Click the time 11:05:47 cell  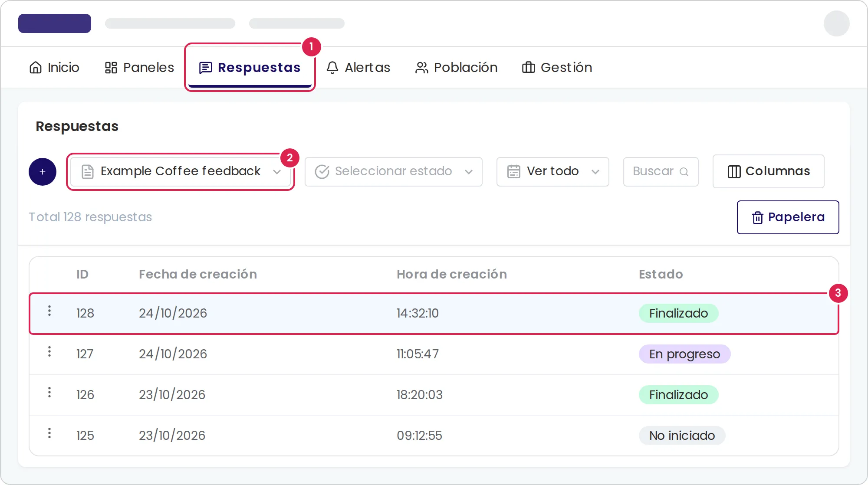(418, 354)
